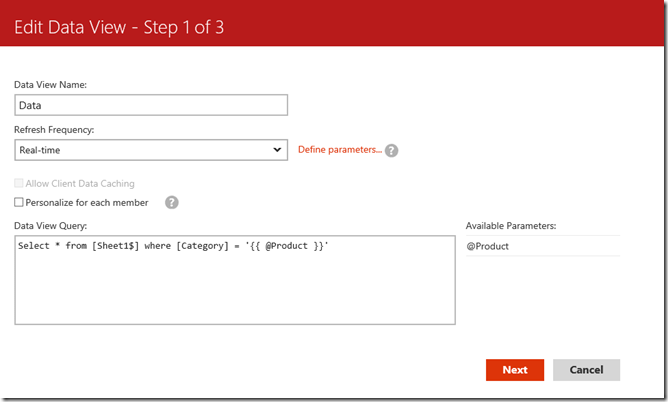Toggle the Allow Client Data Caching checkbox

click(x=19, y=184)
